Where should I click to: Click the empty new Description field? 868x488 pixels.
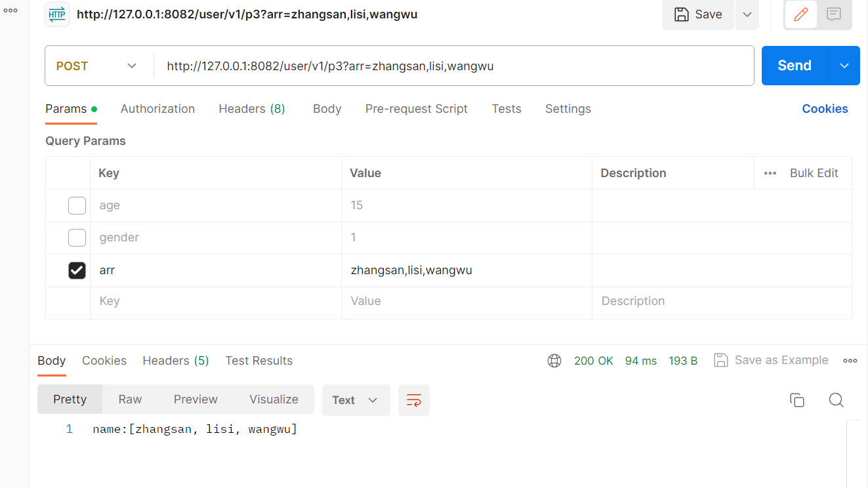722,301
